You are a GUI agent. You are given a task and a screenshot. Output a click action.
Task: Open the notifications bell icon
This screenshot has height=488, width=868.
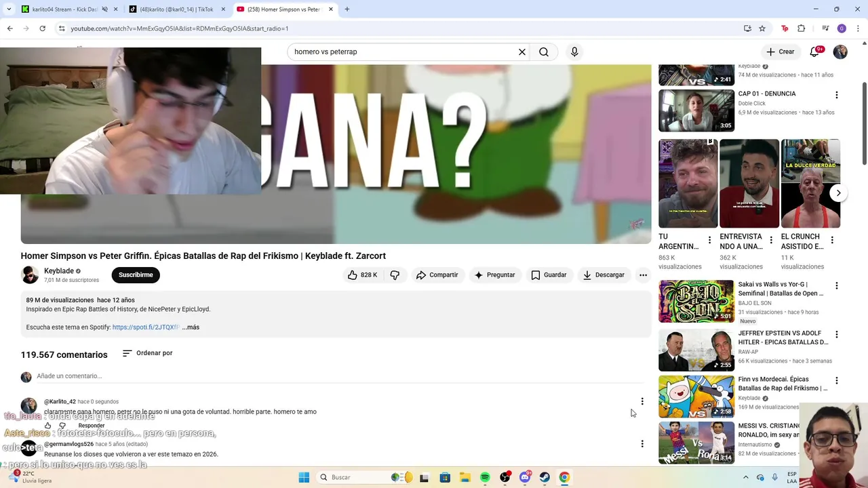(814, 52)
